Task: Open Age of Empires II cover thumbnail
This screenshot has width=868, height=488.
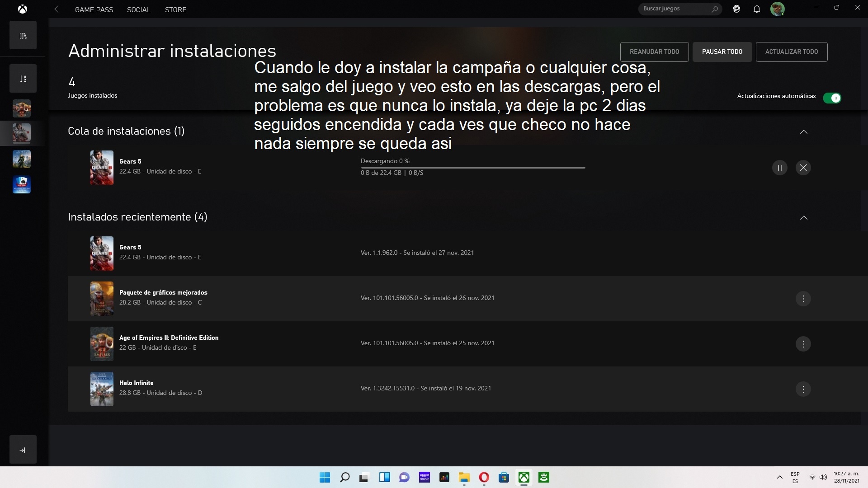Action: click(102, 344)
